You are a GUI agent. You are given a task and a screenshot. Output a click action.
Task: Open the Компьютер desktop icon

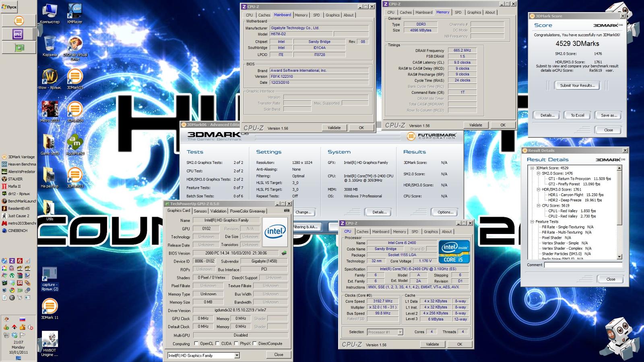pyautogui.click(x=50, y=13)
